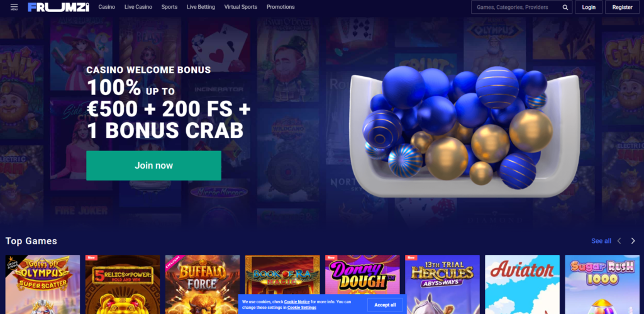Screen dimensions: 644x314
Task: Click the search magnifier icon
Action: coord(565,7)
